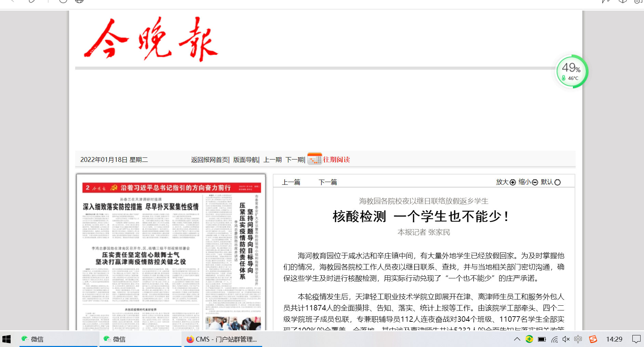Select the 缩小 shrink text radio button
This screenshot has width=644, height=347.
tap(535, 182)
